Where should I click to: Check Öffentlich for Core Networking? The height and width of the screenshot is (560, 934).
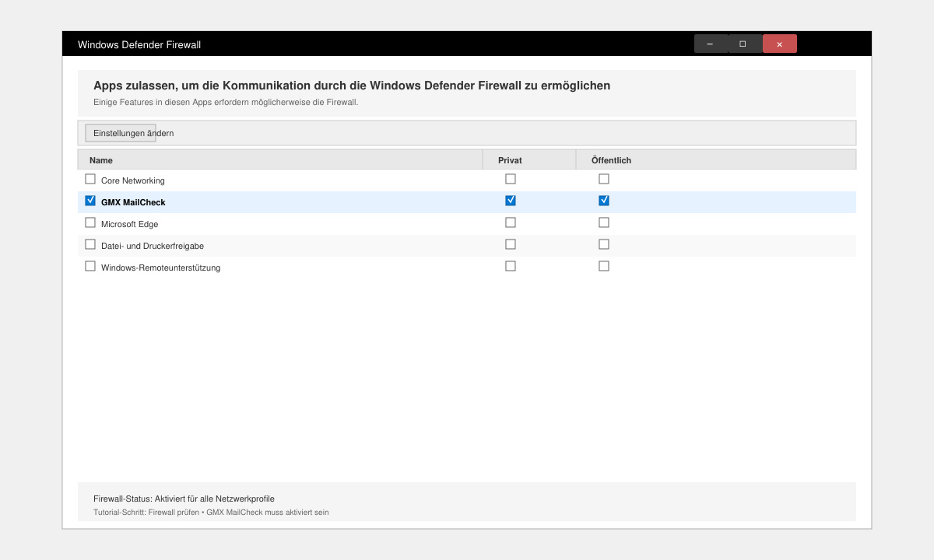604,179
